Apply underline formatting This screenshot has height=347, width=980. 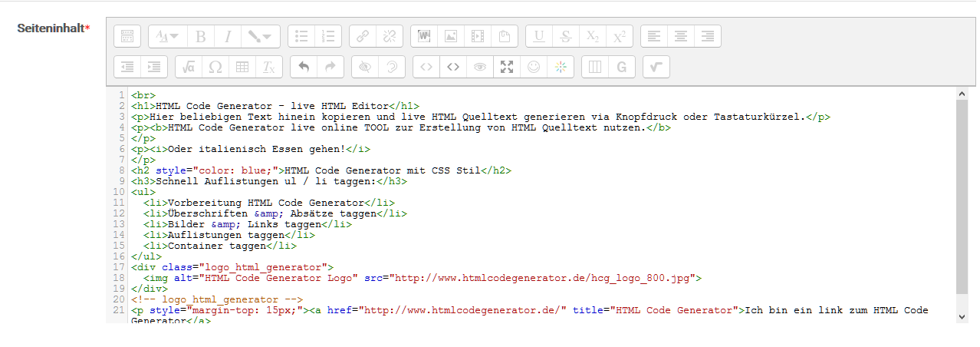pyautogui.click(x=540, y=36)
